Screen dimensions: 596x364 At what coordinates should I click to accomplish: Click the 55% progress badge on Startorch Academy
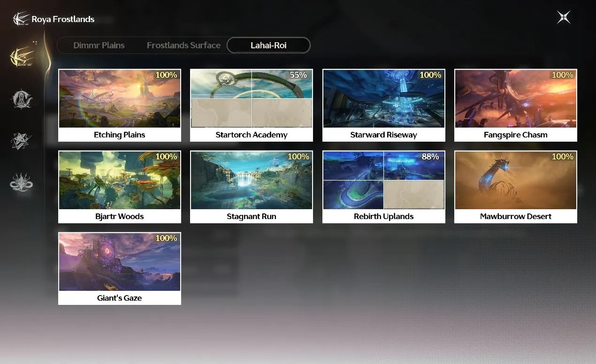(298, 75)
